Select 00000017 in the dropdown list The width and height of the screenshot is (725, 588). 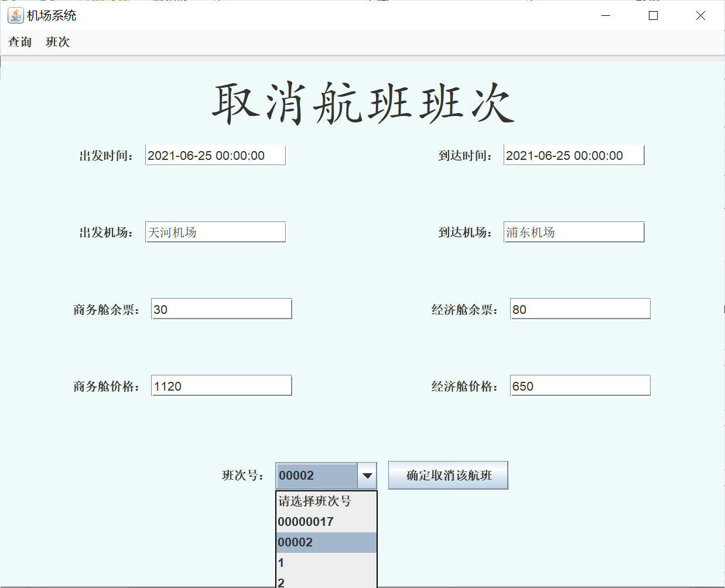pyautogui.click(x=326, y=522)
